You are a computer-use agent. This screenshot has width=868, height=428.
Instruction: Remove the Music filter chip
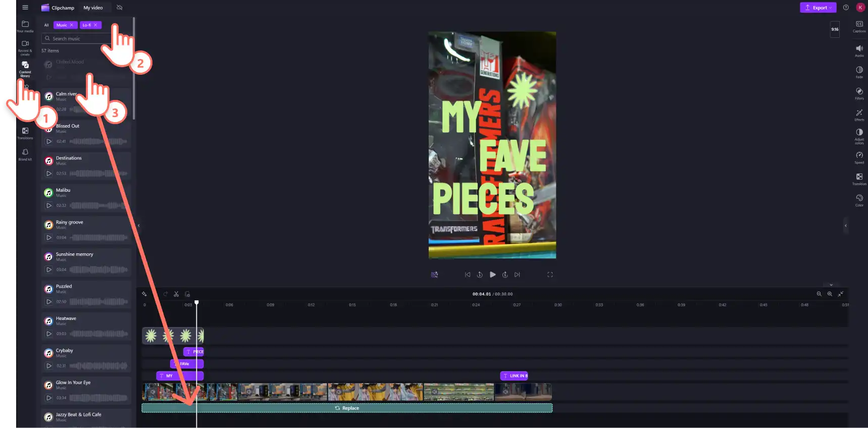[71, 25]
